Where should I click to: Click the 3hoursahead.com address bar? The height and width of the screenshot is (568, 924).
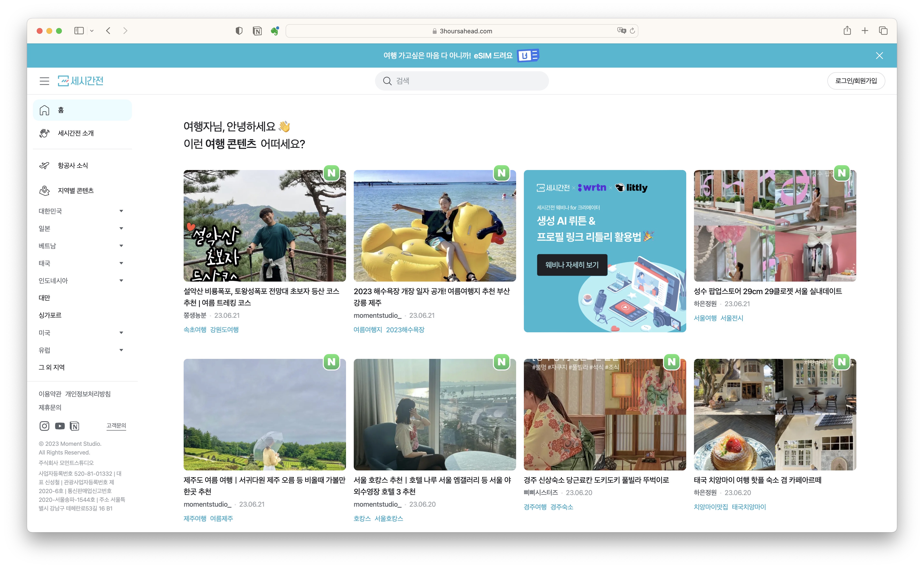click(x=462, y=31)
